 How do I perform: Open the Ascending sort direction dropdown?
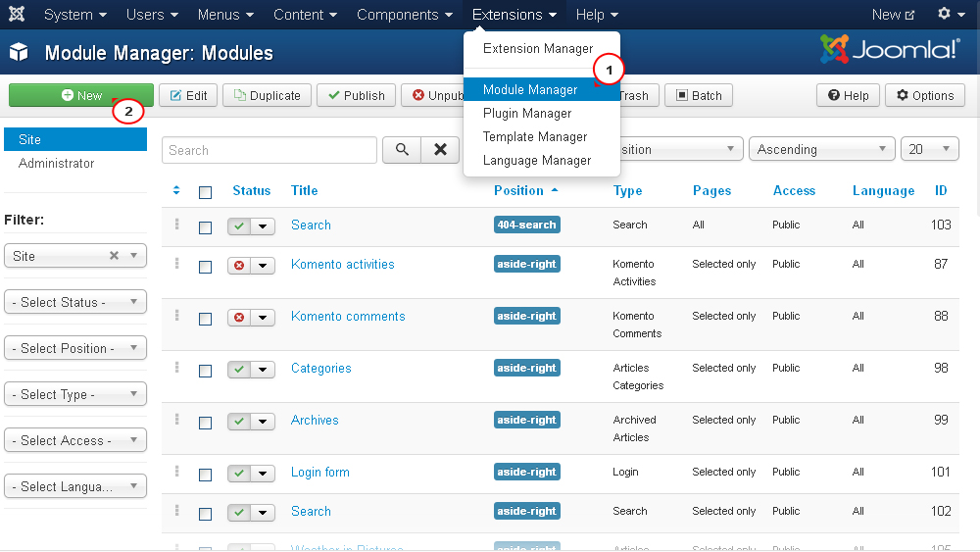click(822, 149)
